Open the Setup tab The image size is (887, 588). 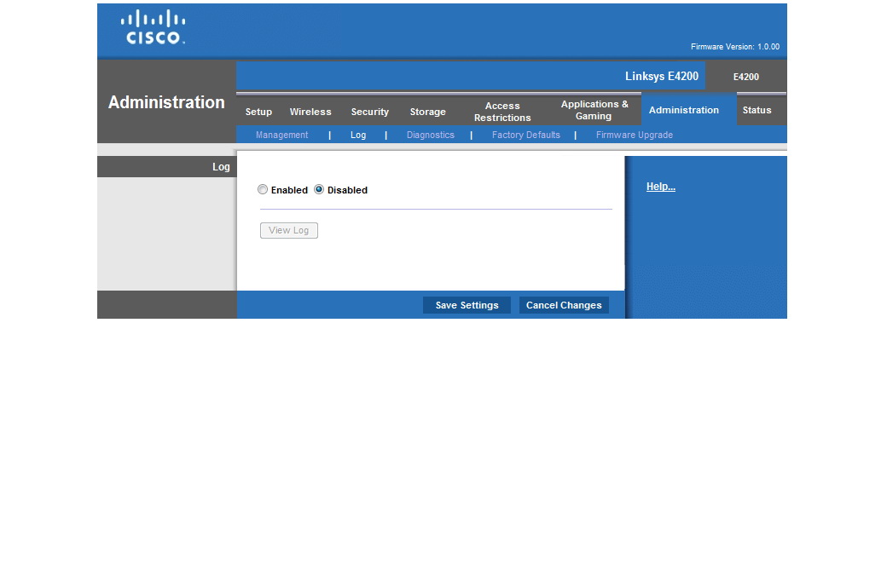pyautogui.click(x=258, y=112)
